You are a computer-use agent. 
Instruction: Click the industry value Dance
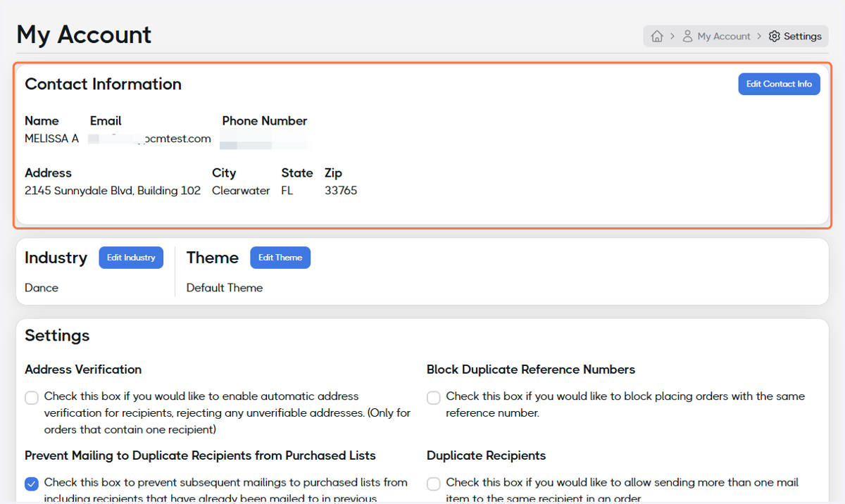pos(42,288)
